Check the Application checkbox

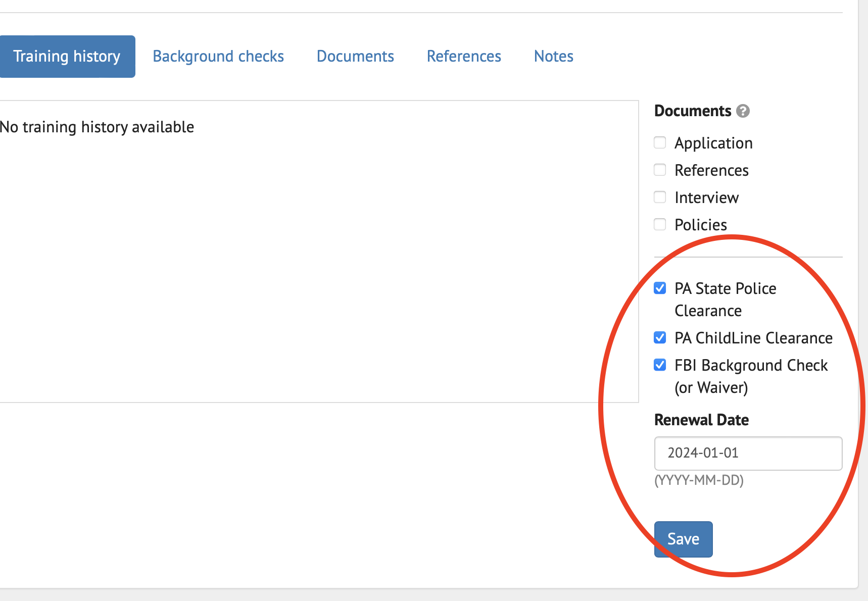coord(660,142)
